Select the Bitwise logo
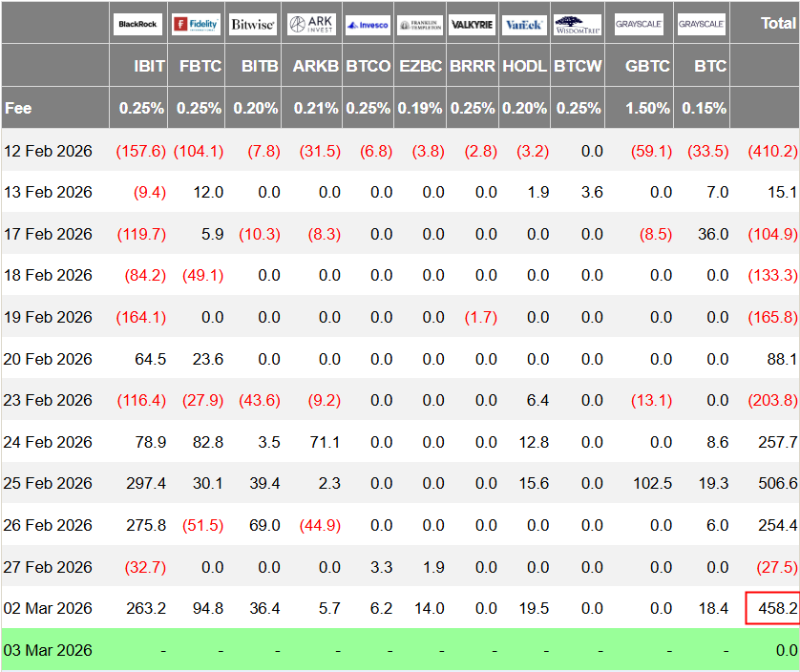The height and width of the screenshot is (672, 800). click(x=253, y=25)
